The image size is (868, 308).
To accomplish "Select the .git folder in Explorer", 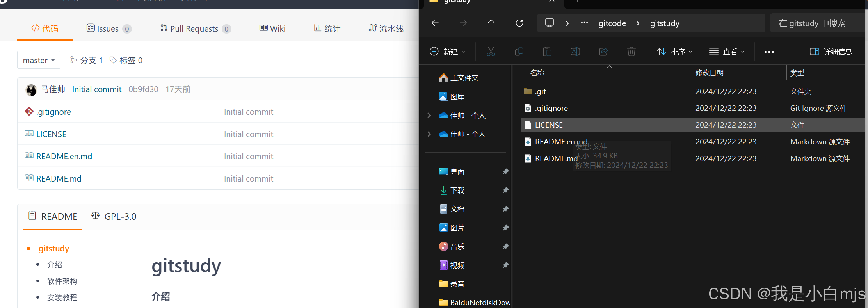I will [x=693, y=91].
